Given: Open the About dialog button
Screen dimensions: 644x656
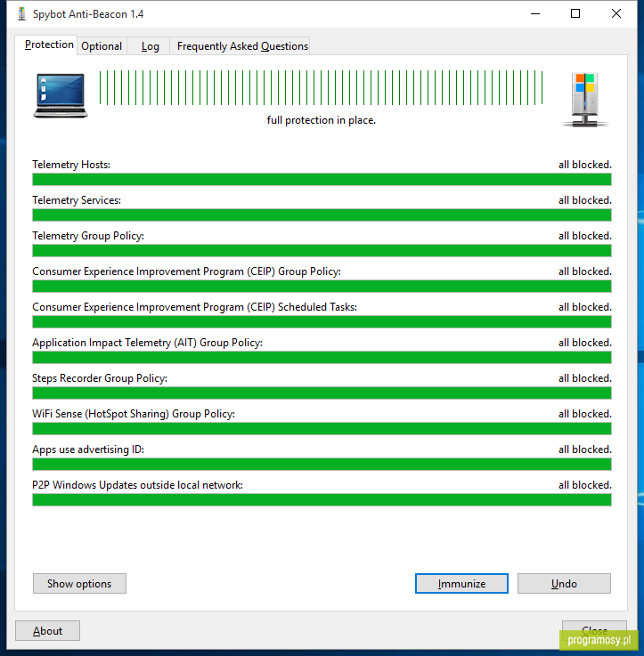Looking at the screenshot, I should pyautogui.click(x=48, y=630).
